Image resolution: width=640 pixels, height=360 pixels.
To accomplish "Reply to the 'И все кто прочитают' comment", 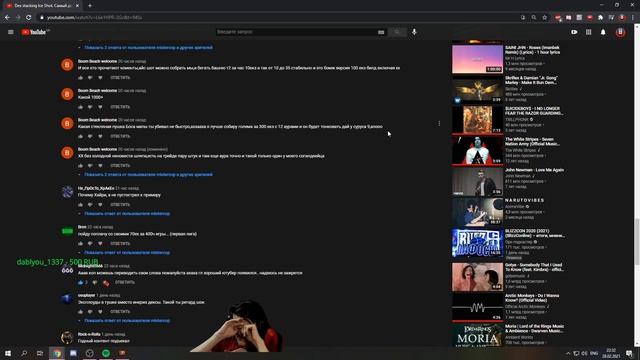I will [x=120, y=78].
